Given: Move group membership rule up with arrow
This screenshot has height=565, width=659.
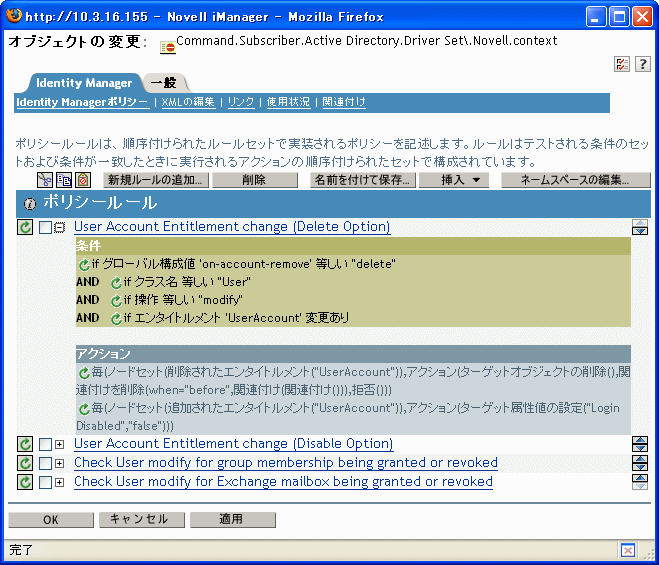Looking at the screenshot, I should coord(640,459).
